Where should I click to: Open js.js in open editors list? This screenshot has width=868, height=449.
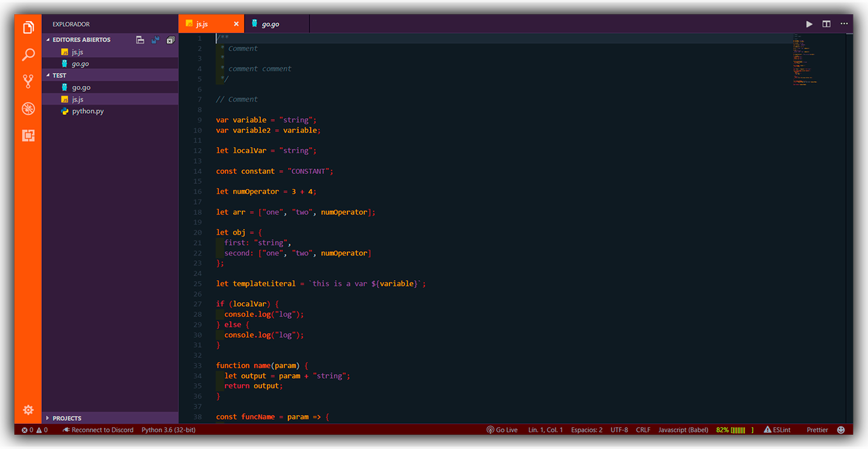click(x=110, y=52)
